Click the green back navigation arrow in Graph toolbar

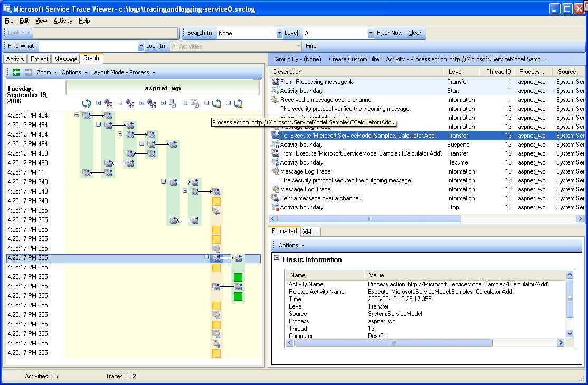point(16,72)
